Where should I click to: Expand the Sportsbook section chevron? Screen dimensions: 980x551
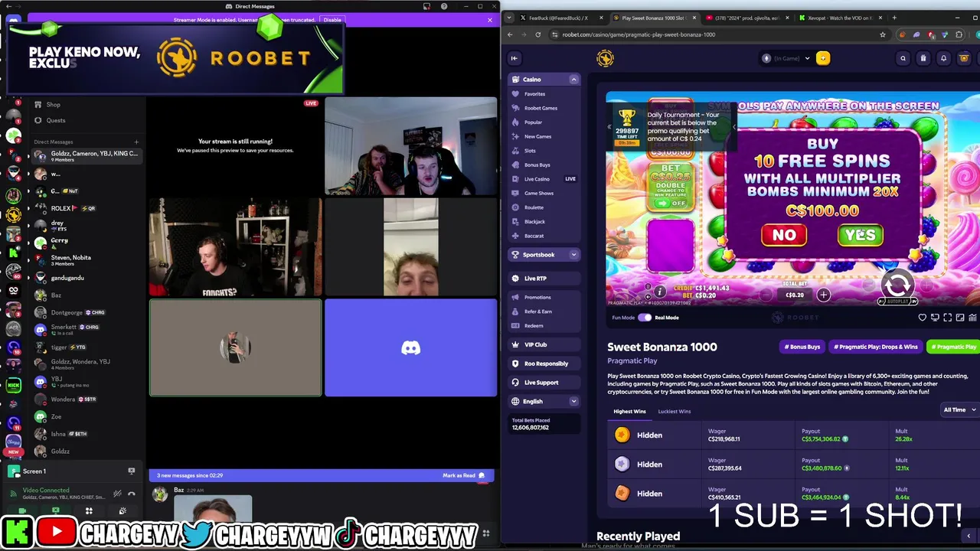pos(573,255)
